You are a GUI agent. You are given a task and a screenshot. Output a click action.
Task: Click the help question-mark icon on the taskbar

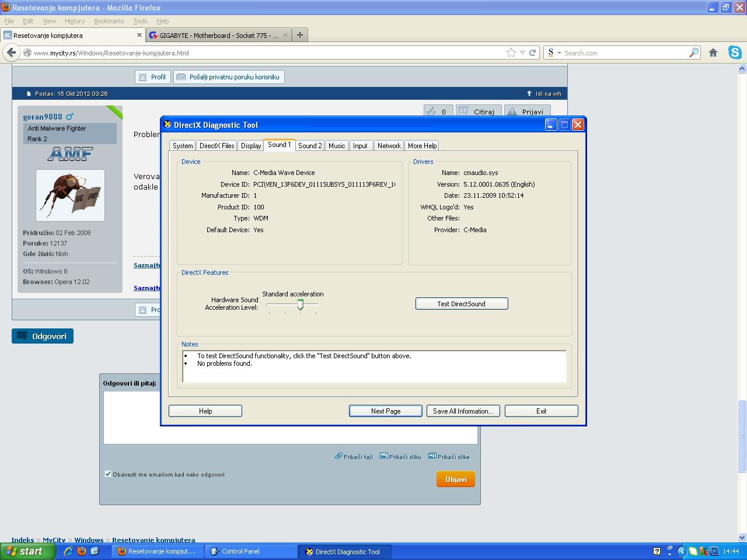pos(657,551)
